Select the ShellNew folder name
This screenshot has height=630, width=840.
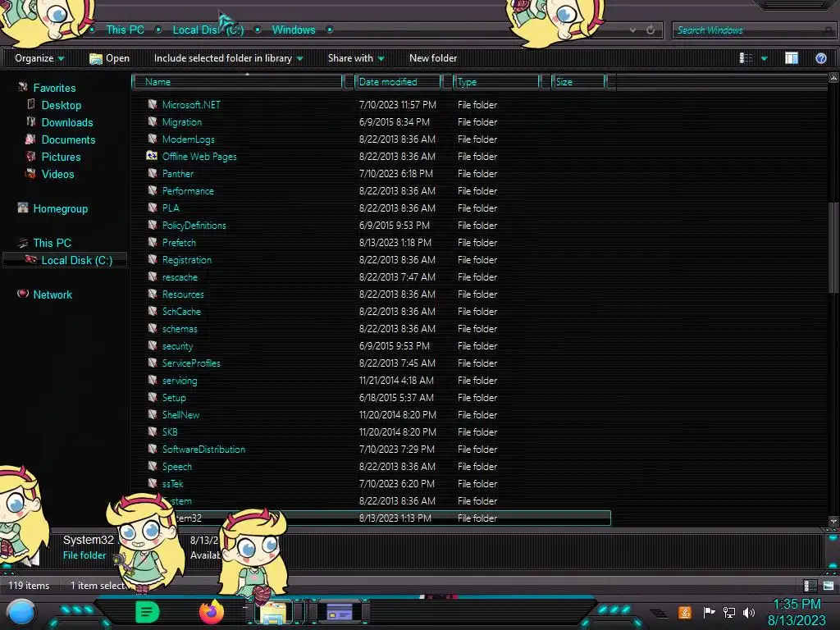[x=180, y=414]
